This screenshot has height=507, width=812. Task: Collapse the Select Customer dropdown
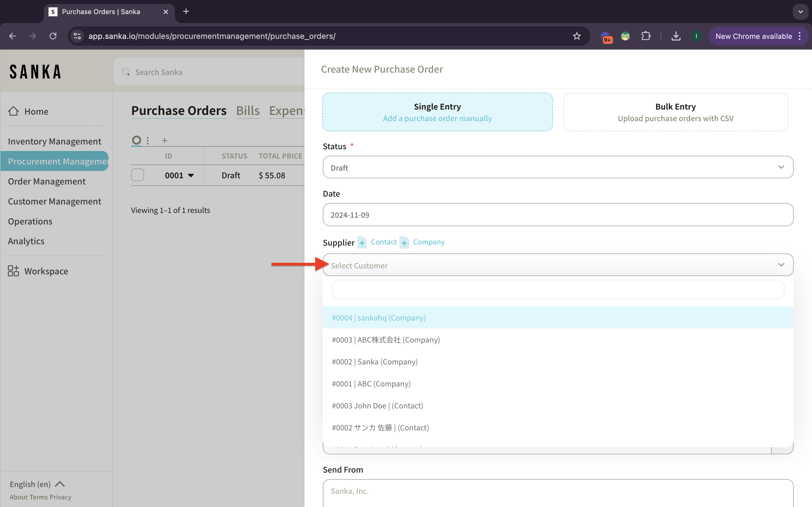[781, 265]
